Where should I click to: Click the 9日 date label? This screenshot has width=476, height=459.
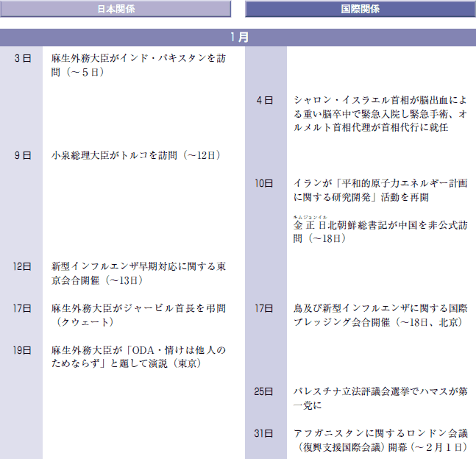tap(22, 155)
